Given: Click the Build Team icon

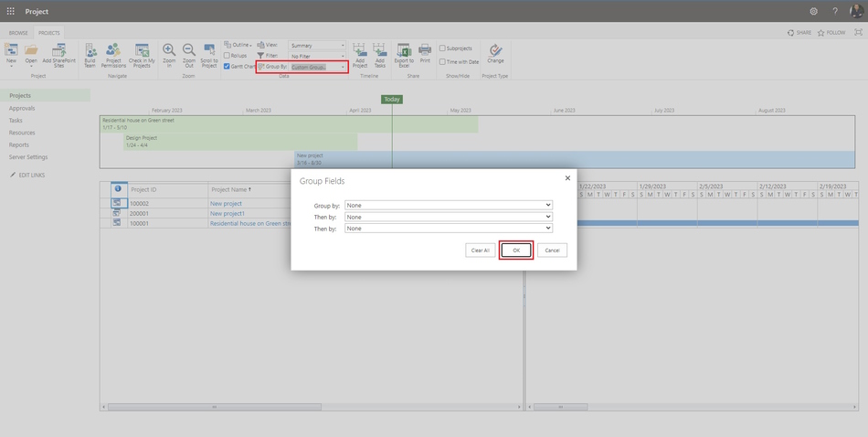Looking at the screenshot, I should (x=90, y=50).
